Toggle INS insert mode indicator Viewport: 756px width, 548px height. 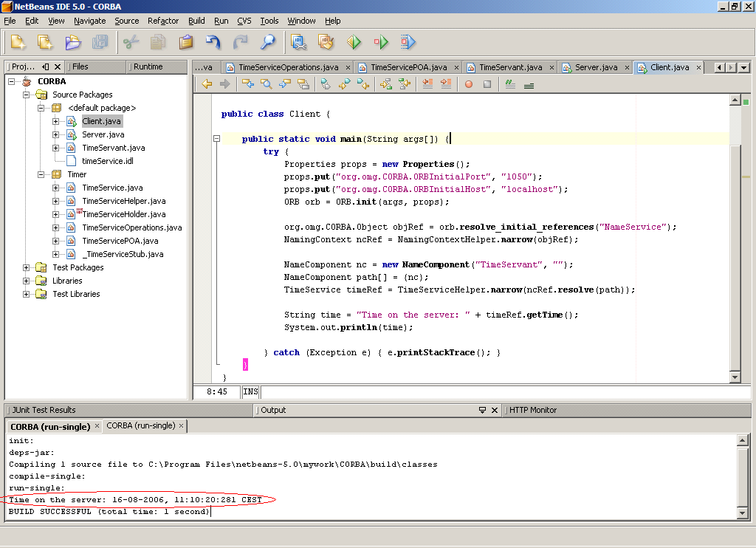tap(250, 391)
